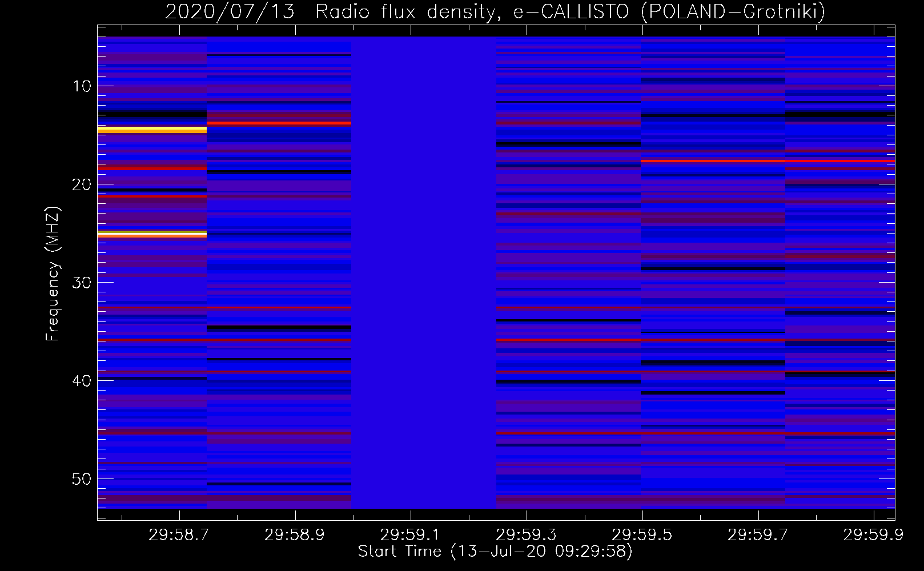Click the time tick label '29:58.7'

coord(179,534)
